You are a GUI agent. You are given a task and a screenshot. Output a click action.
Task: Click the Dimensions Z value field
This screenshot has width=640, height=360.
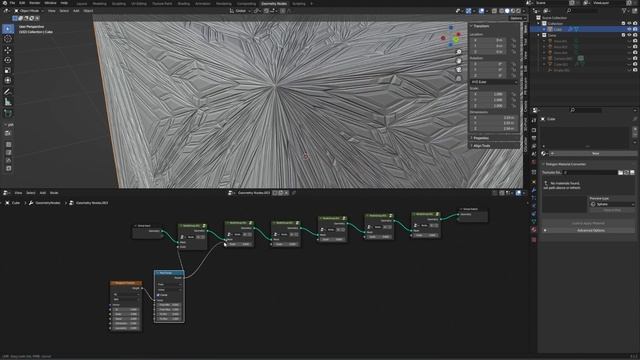pos(494,129)
